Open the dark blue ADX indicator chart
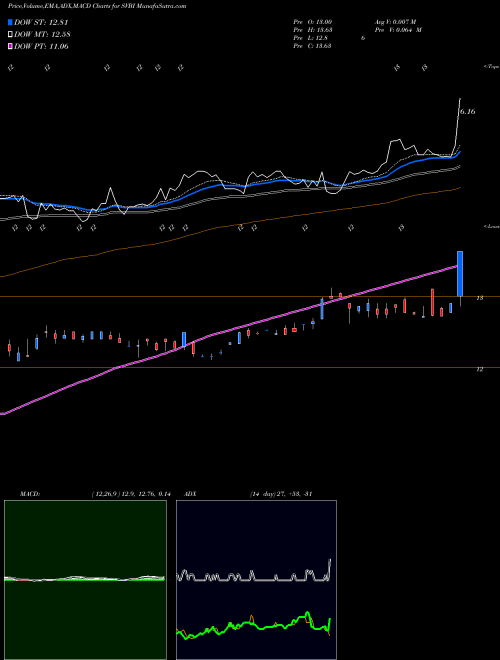The width and height of the screenshot is (500, 660). coord(256,580)
